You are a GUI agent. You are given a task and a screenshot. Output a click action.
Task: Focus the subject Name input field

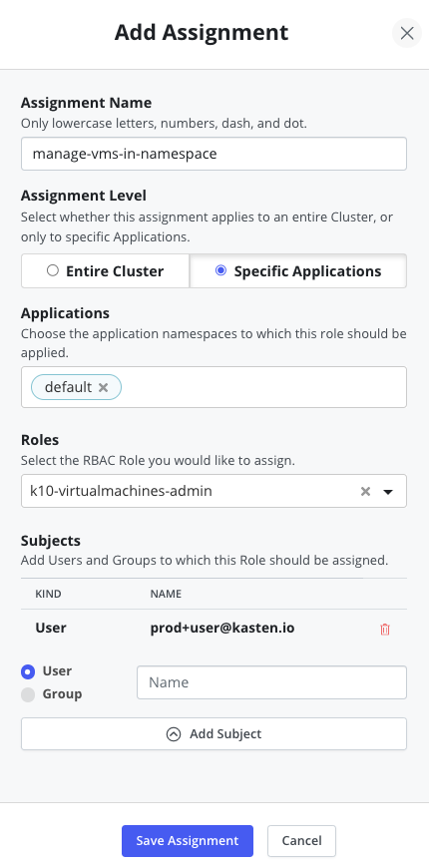(271, 682)
